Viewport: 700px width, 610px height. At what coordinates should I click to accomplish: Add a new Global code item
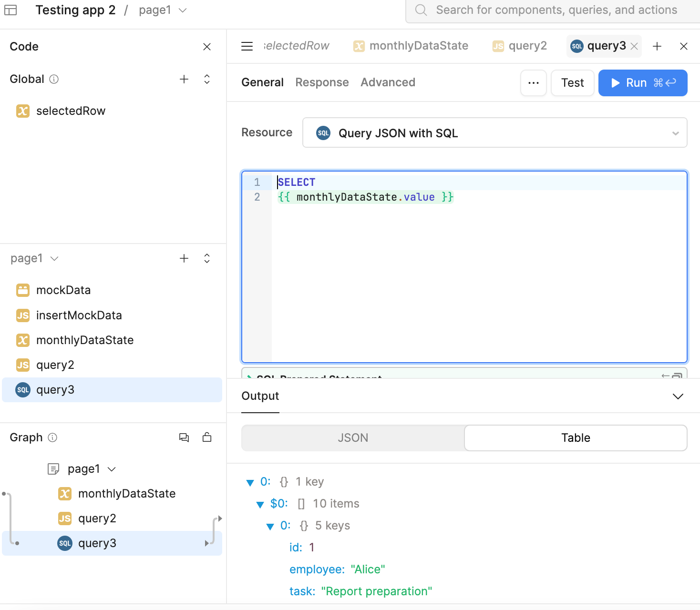pyautogui.click(x=184, y=79)
